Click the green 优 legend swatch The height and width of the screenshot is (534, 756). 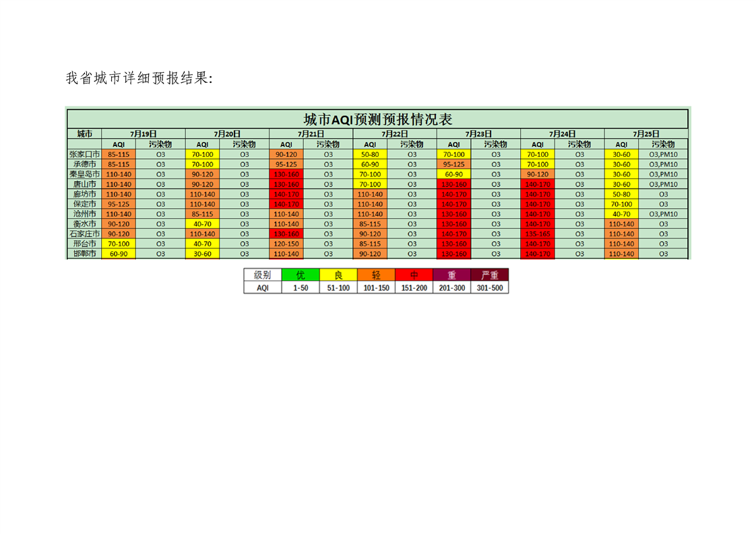300,275
